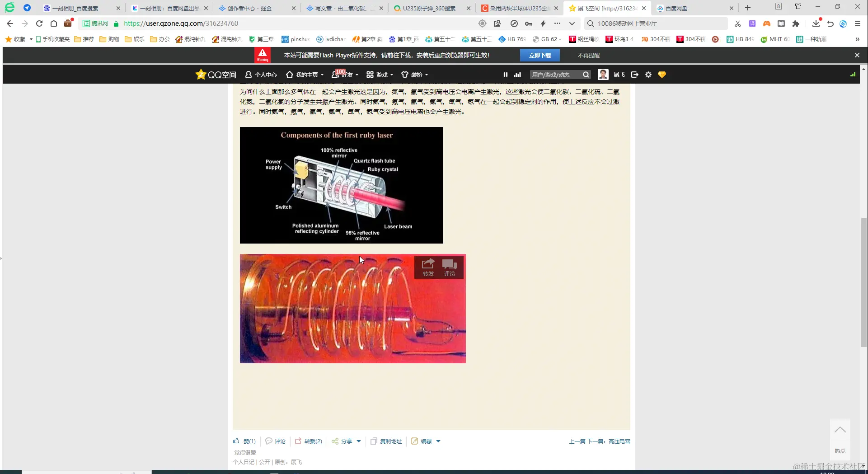Open browser downloads via the download arrow icon

pos(816,23)
